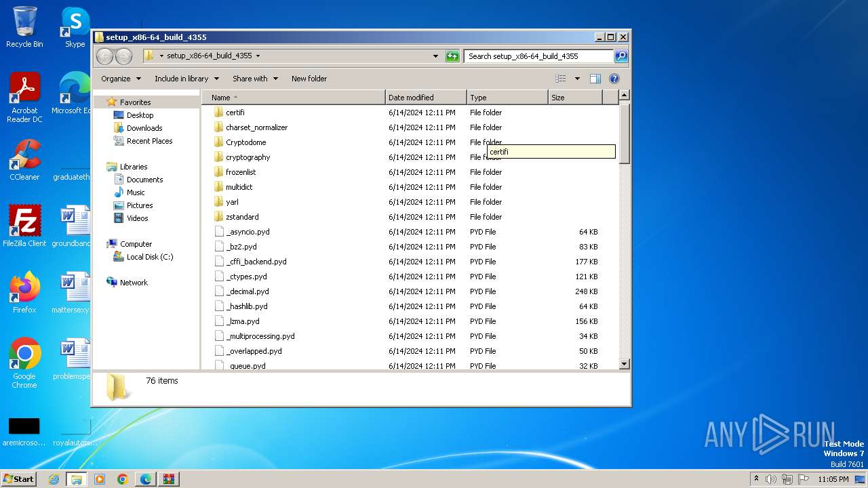Expand address bar history dropdown arrow
Screen dimensions: 868x488
click(435, 56)
